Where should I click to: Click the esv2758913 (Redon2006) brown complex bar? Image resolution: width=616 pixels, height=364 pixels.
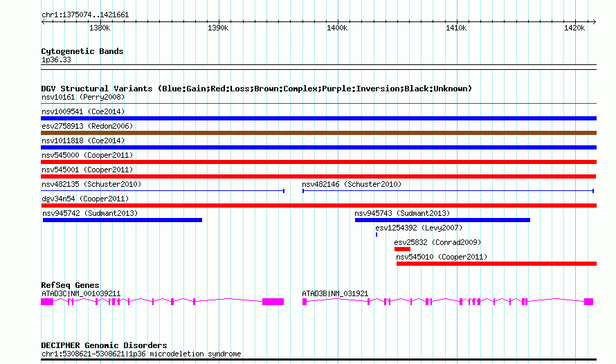pyautogui.click(x=318, y=133)
